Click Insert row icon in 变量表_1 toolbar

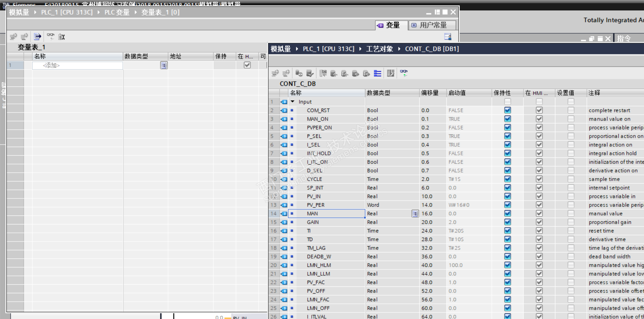(13, 37)
